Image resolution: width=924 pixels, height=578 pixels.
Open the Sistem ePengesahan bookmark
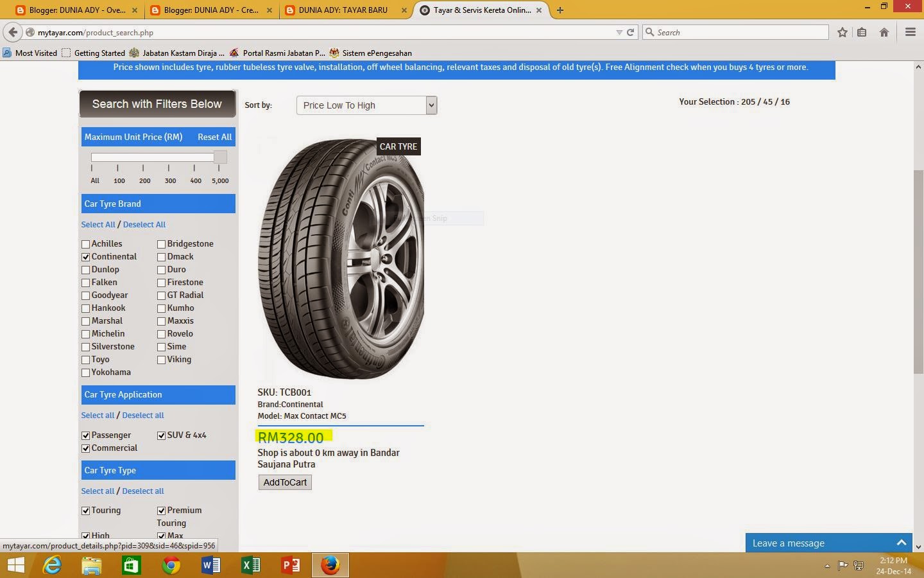pyautogui.click(x=370, y=53)
